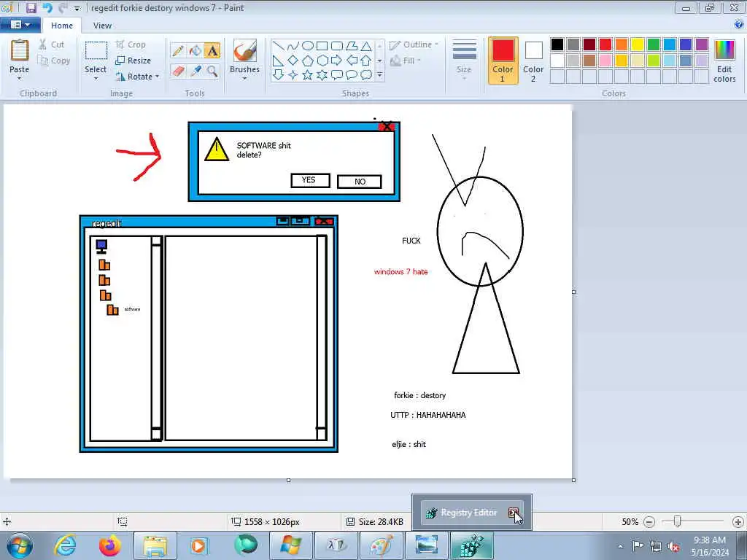Open the Size line thickness dropdown
Viewport: 747px width, 560px height.
pos(464,60)
